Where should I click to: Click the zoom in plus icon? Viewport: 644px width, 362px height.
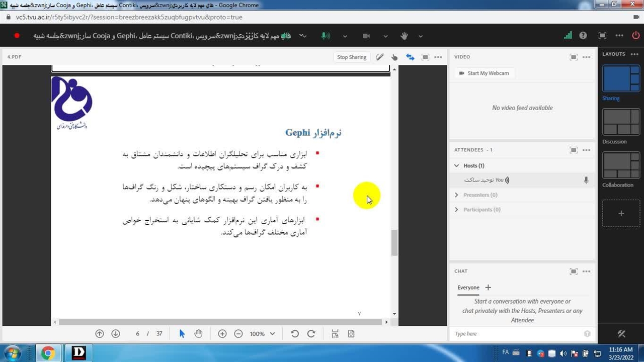point(222,334)
